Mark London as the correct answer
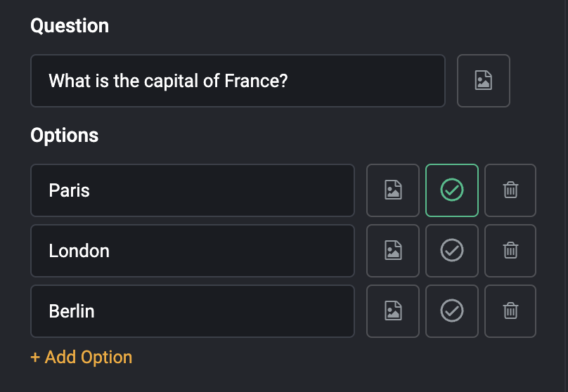568x392 pixels. [452, 251]
